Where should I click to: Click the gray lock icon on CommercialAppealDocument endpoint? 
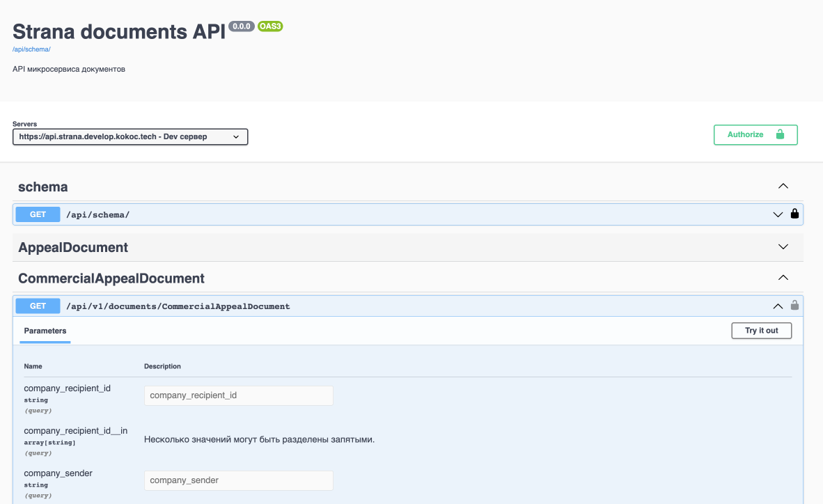[x=794, y=306]
